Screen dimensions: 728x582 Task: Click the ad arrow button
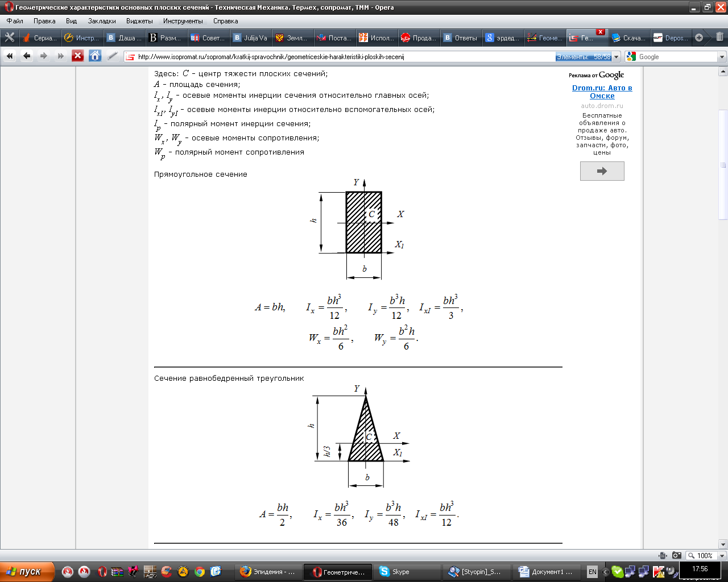(602, 171)
